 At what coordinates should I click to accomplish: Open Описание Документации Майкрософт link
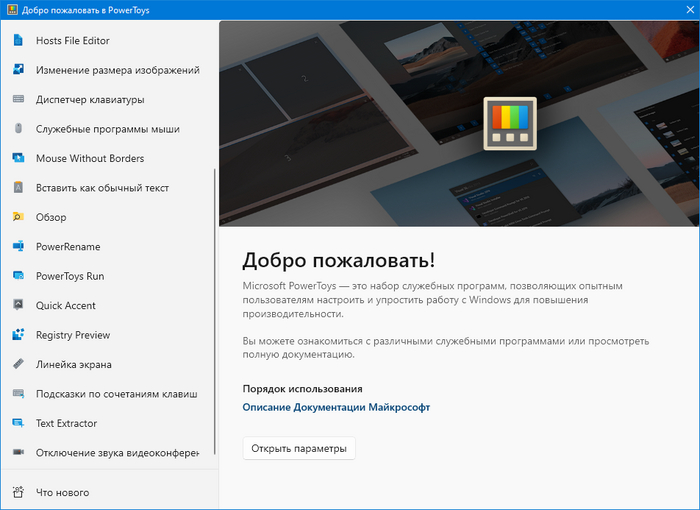click(336, 407)
